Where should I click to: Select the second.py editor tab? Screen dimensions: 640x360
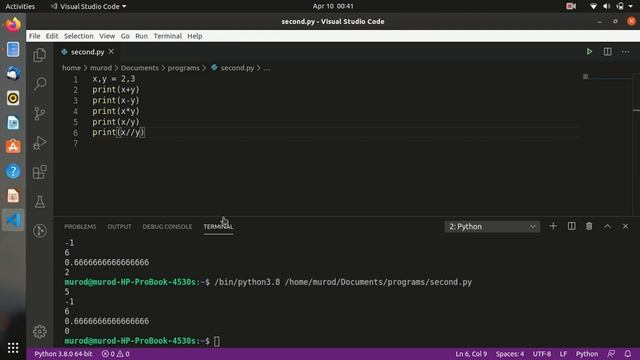tap(87, 52)
